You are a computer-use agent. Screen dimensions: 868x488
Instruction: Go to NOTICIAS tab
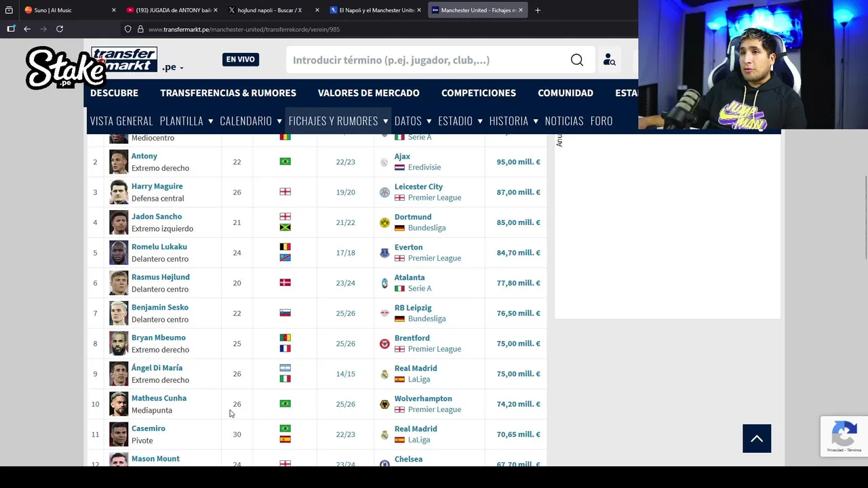coord(564,121)
